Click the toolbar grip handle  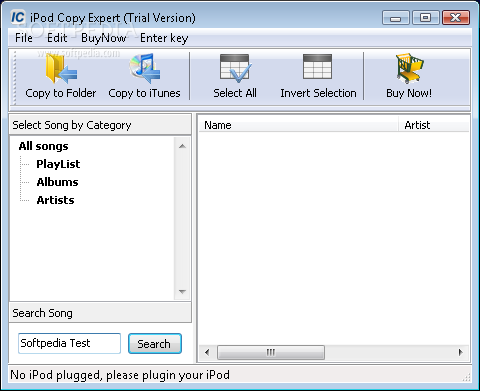tap(14, 77)
